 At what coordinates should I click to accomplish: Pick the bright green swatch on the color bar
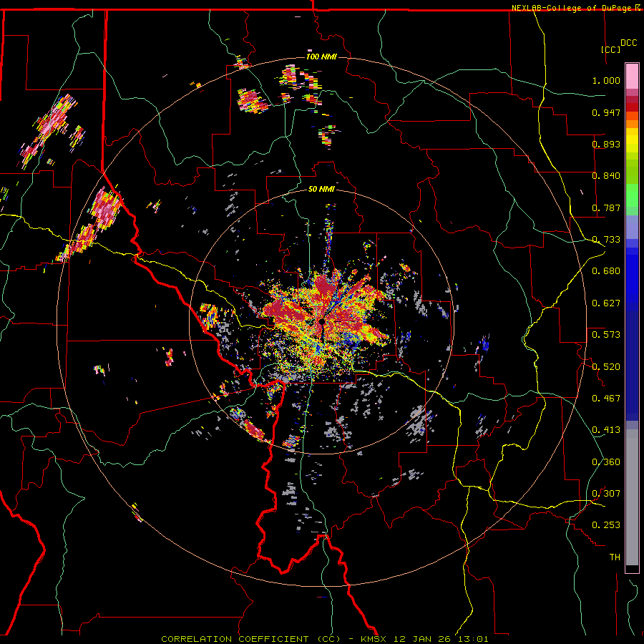click(x=632, y=195)
